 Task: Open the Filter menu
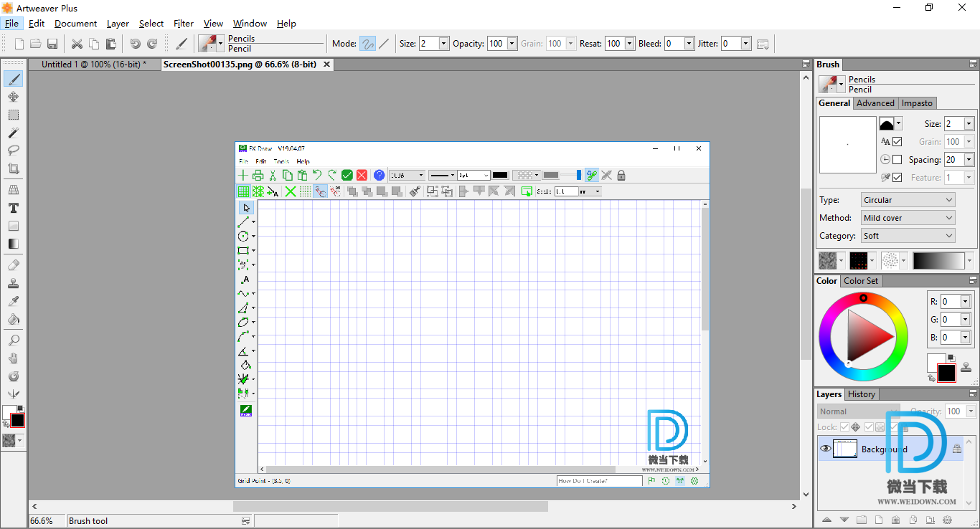[x=184, y=24]
